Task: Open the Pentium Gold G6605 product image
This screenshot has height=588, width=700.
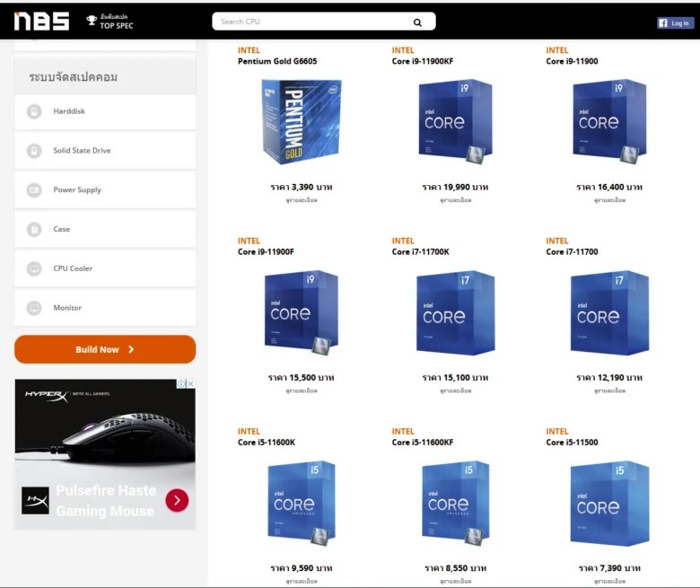Action: (x=302, y=121)
